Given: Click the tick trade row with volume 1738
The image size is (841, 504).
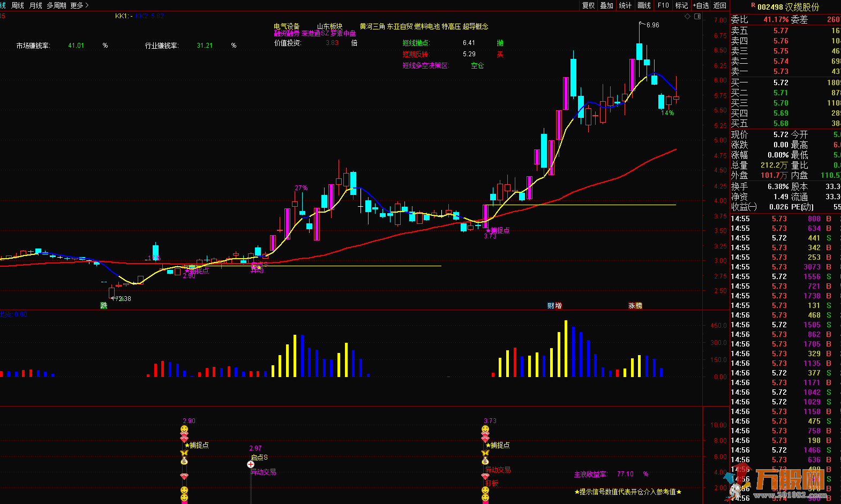Looking at the screenshot, I should tap(786, 296).
